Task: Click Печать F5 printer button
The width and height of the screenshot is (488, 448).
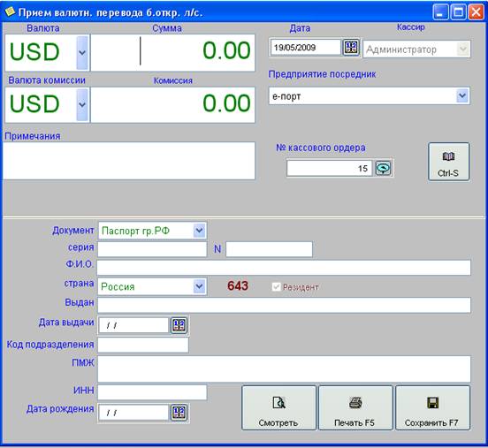Action: click(x=355, y=408)
